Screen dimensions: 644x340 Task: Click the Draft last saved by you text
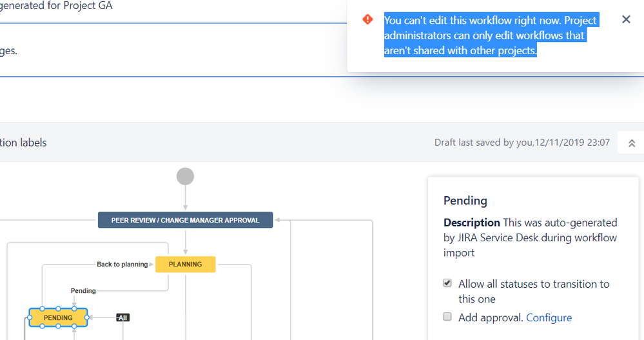522,142
